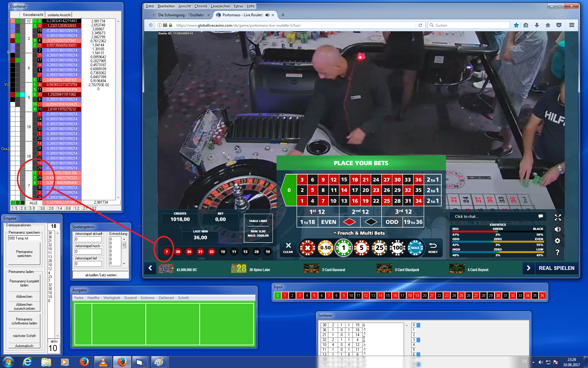Open the Lesezeichen menu

coord(221,6)
